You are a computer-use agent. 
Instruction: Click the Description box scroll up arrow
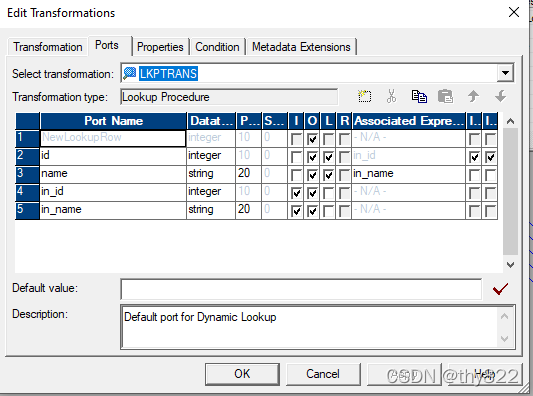[x=505, y=316]
